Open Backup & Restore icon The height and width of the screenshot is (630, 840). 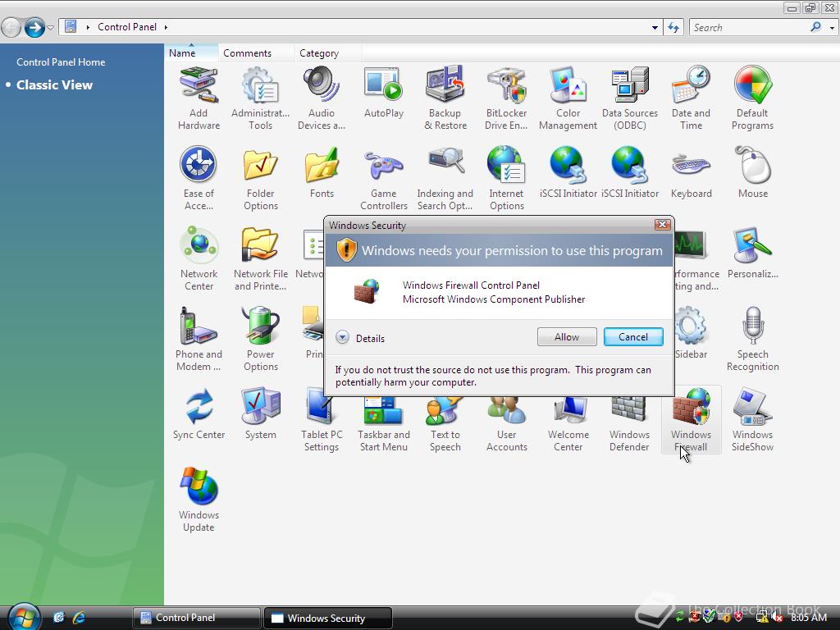pyautogui.click(x=445, y=98)
